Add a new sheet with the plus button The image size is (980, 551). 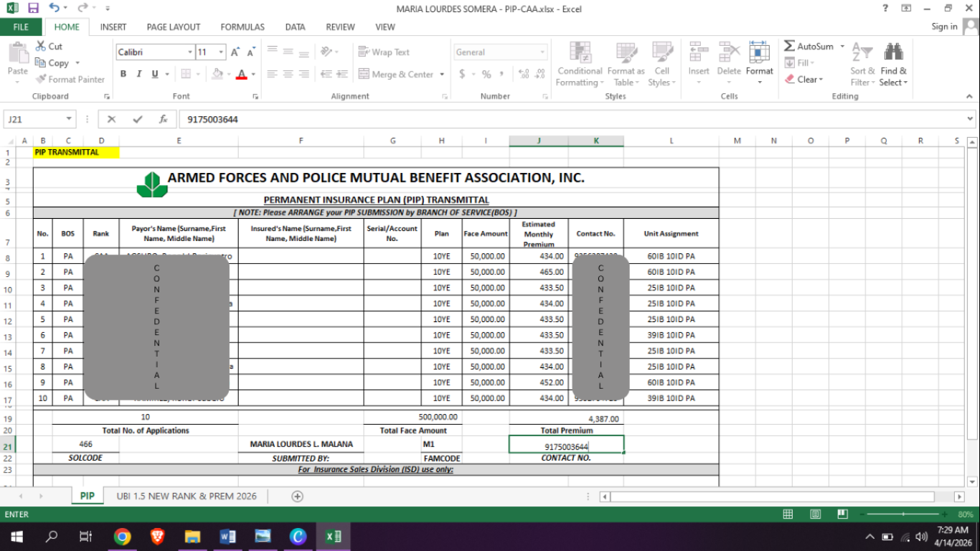297,496
